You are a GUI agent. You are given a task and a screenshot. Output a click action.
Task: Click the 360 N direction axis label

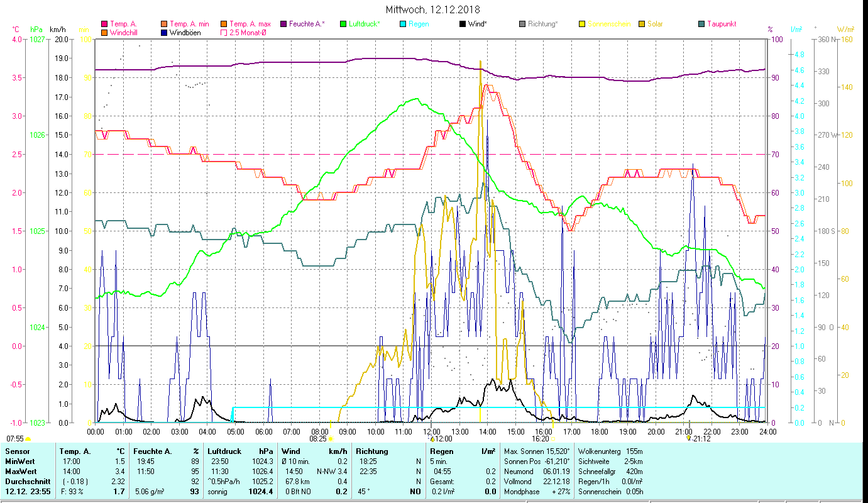[825, 39]
